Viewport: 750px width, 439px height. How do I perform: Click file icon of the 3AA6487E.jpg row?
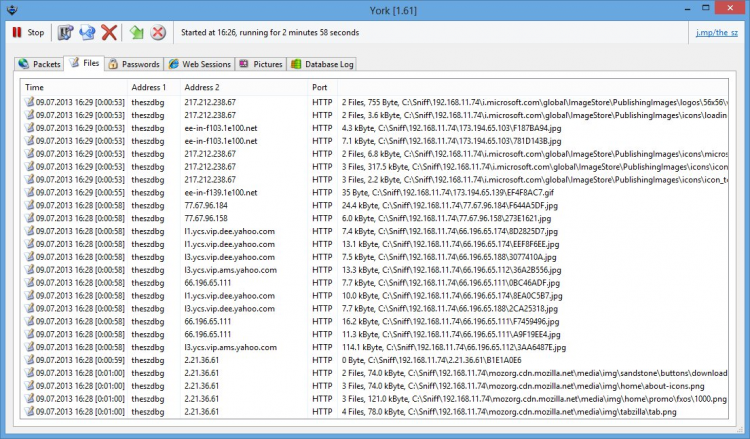click(30, 347)
